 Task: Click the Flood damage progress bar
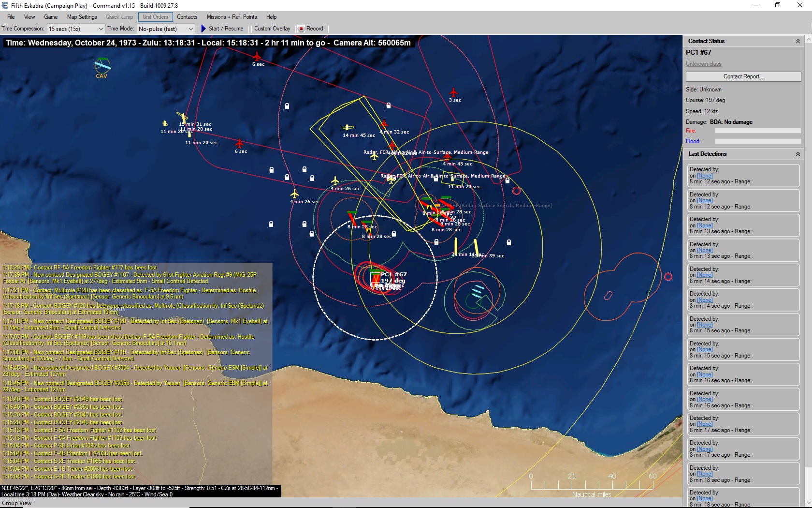coord(758,141)
